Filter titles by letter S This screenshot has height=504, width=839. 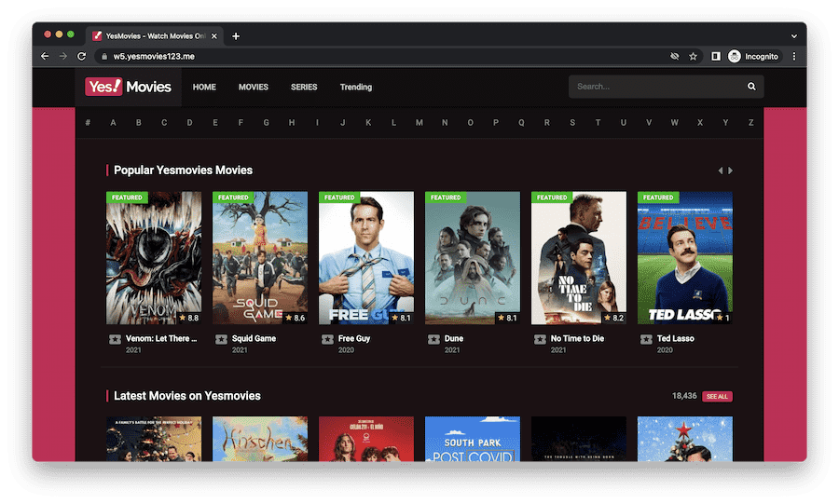[572, 122]
